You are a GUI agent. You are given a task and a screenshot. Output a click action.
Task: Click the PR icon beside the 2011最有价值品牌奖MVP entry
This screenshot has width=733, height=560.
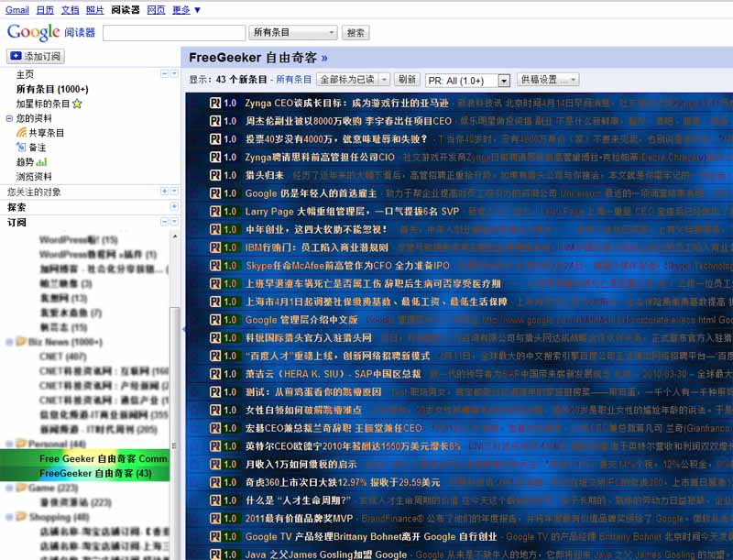(x=215, y=519)
